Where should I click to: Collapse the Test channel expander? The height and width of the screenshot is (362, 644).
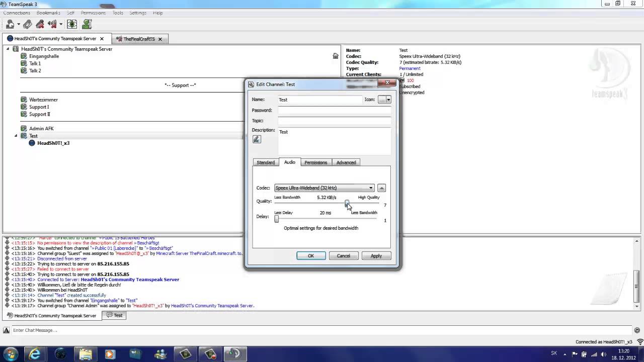pyautogui.click(x=16, y=136)
